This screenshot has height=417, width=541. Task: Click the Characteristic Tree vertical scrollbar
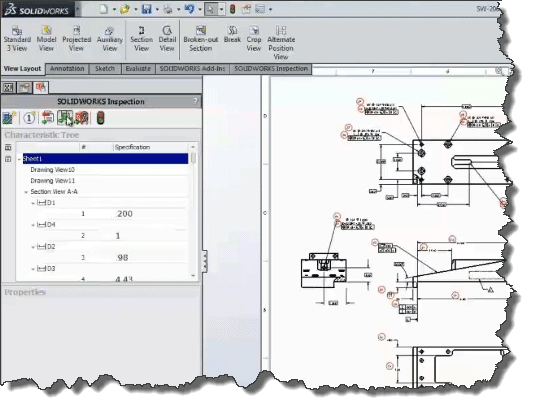point(193,211)
